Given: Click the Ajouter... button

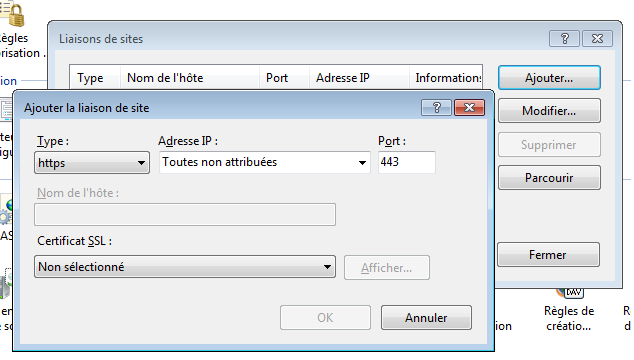Looking at the screenshot, I should [549, 78].
